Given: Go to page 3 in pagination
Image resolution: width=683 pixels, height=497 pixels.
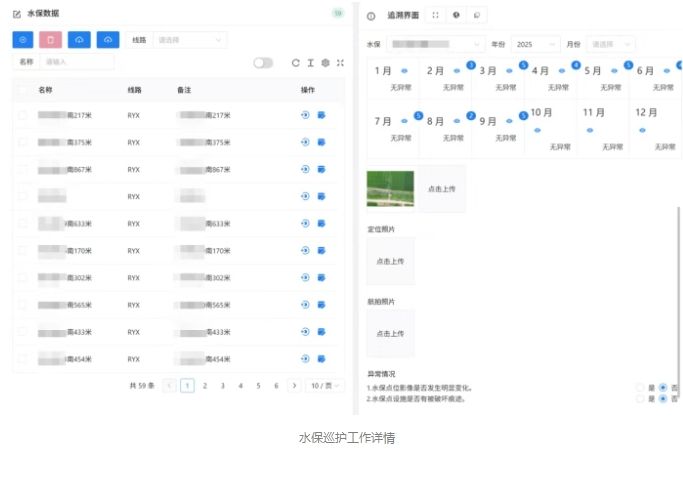Looking at the screenshot, I should (222, 385).
